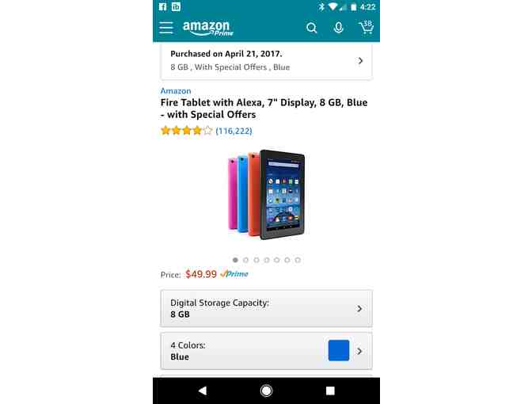The height and width of the screenshot is (404, 532).
Task: Tap the Android back navigation button
Action: (203, 391)
